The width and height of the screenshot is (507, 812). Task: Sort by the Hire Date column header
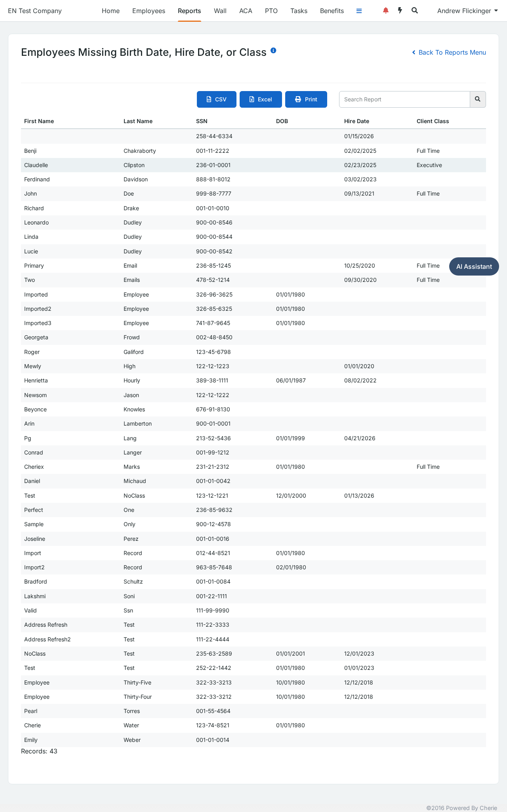pyautogui.click(x=356, y=121)
